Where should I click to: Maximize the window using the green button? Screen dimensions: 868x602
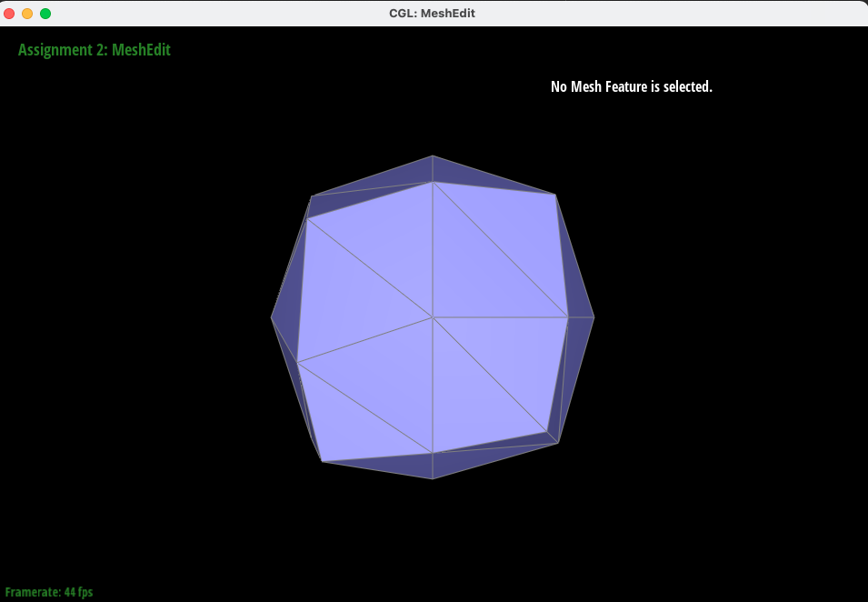coord(45,14)
